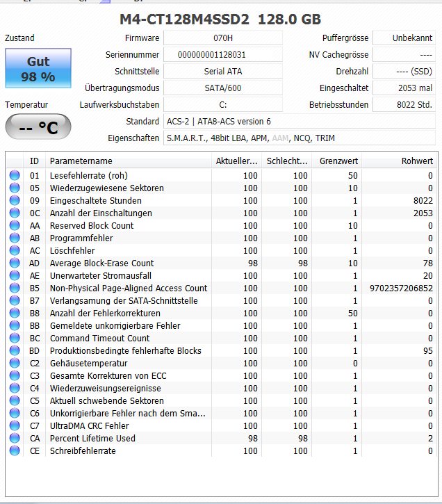Click the Command Timeout Count parameter name
Screen dimensions: 442x504
[x=99, y=338]
